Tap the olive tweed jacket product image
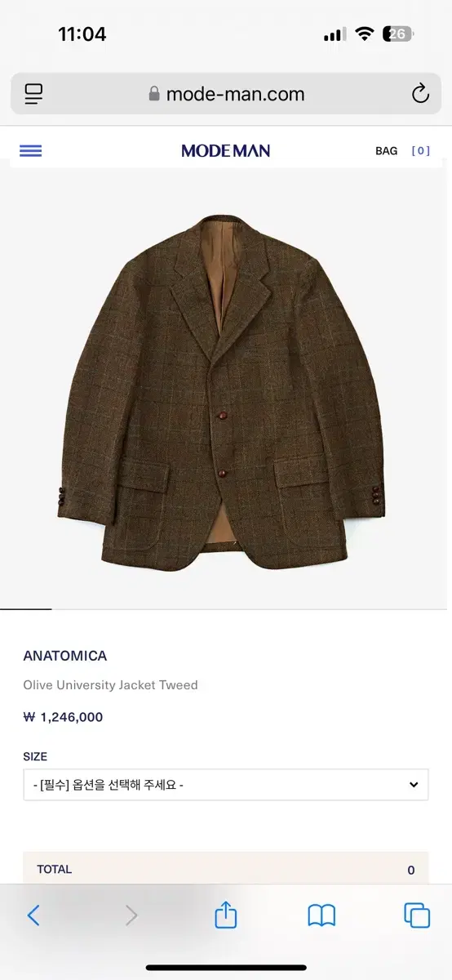 224,390
